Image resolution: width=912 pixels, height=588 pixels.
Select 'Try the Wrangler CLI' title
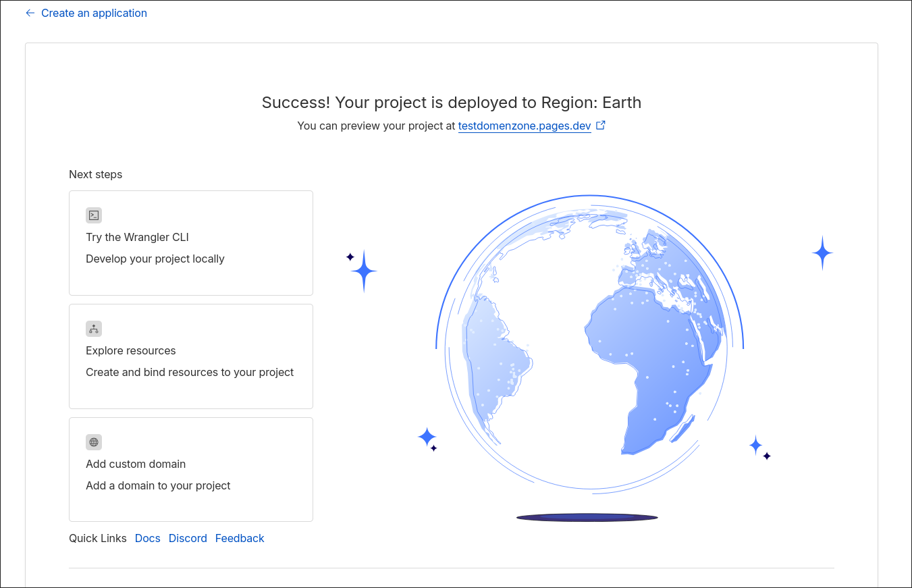point(137,237)
